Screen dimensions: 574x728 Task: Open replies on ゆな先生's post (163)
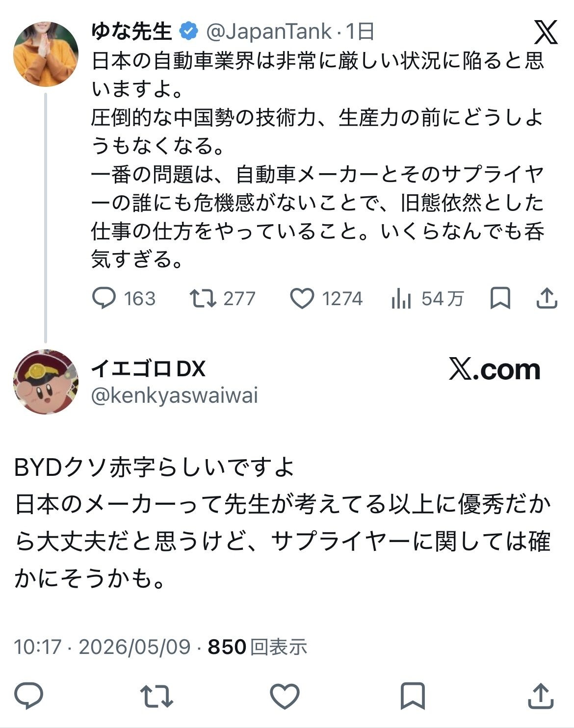tap(124, 298)
